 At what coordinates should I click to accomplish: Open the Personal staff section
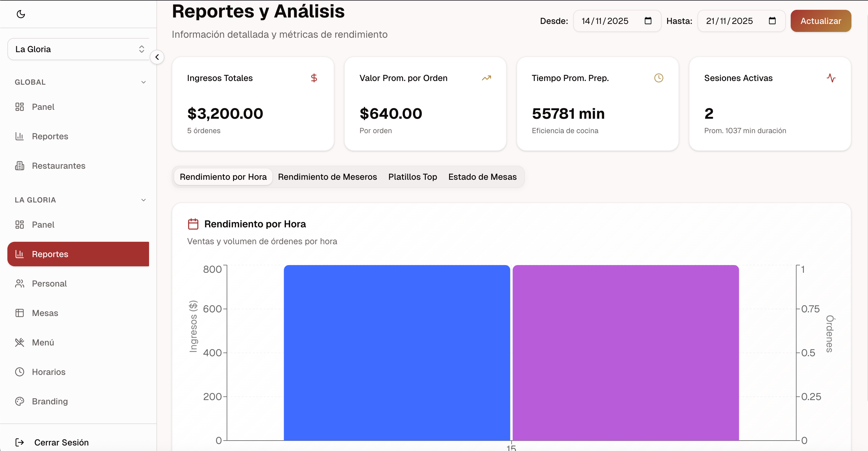point(49,283)
